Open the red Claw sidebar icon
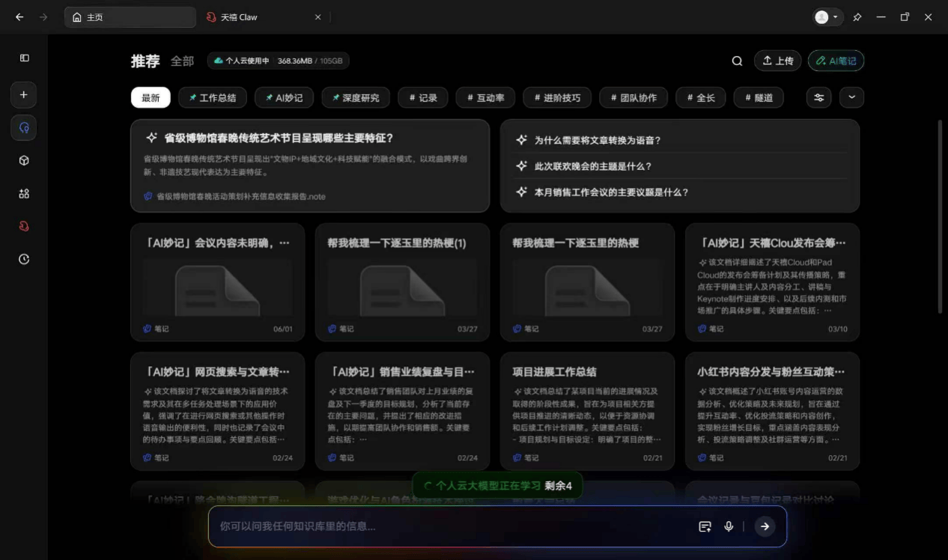 point(24,226)
